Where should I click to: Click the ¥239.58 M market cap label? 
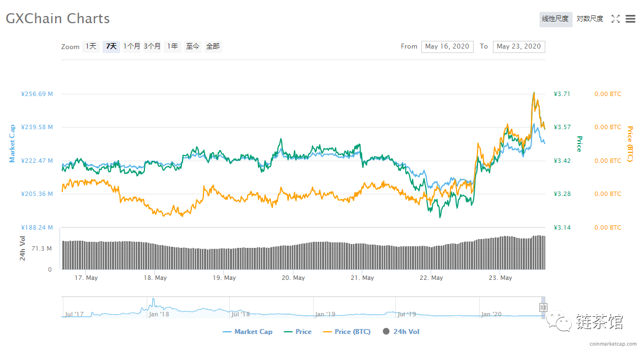click(37, 127)
